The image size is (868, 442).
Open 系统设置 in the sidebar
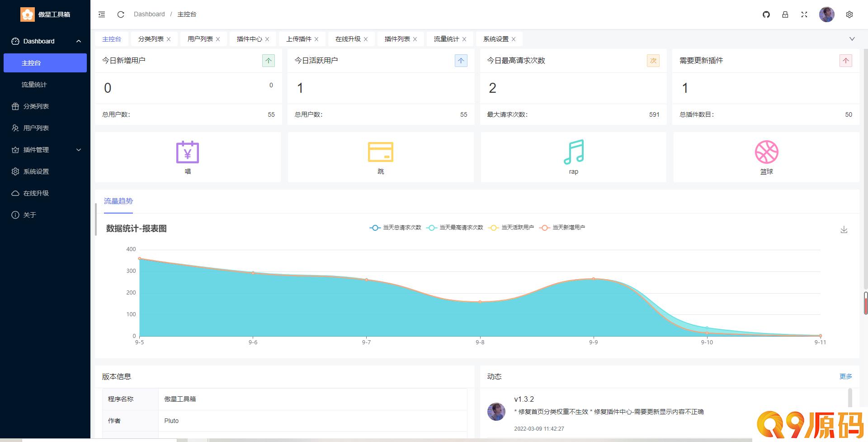45,171
